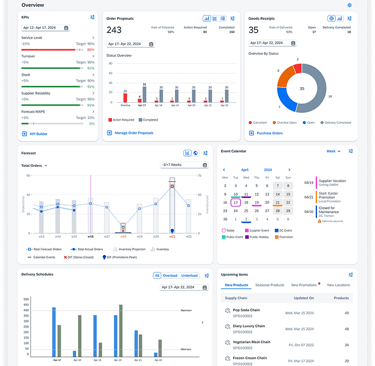This screenshot has width=375, height=366.
Task: Select table view in Order Proposals
Action: pos(222,18)
